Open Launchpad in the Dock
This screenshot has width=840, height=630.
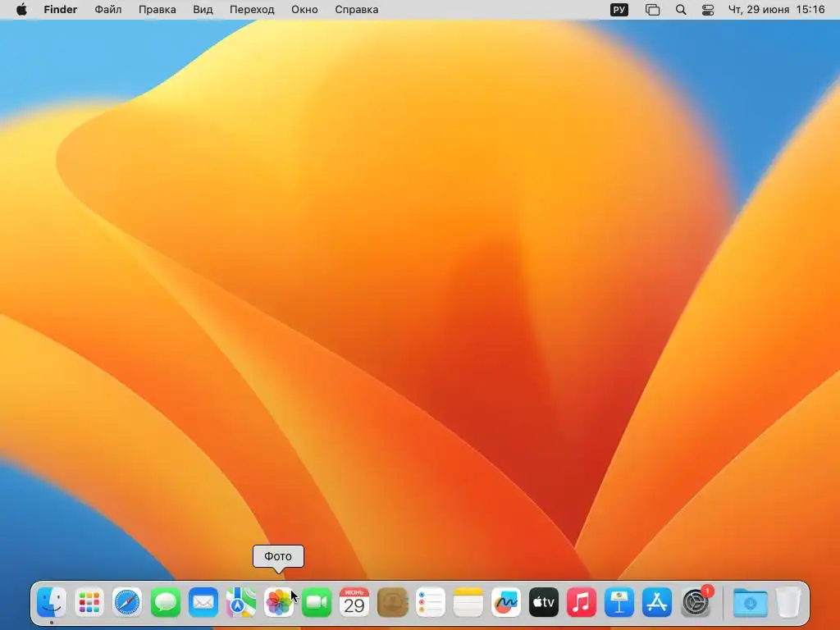(89, 603)
